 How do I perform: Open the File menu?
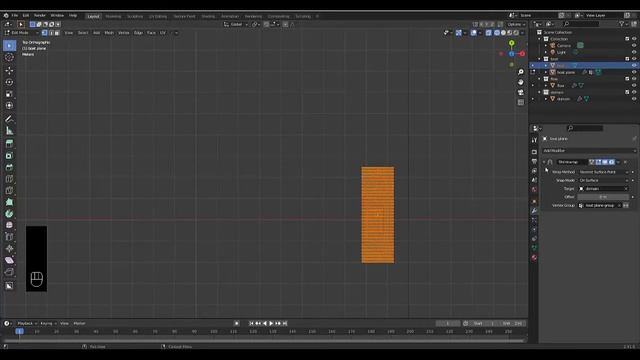tap(15, 16)
